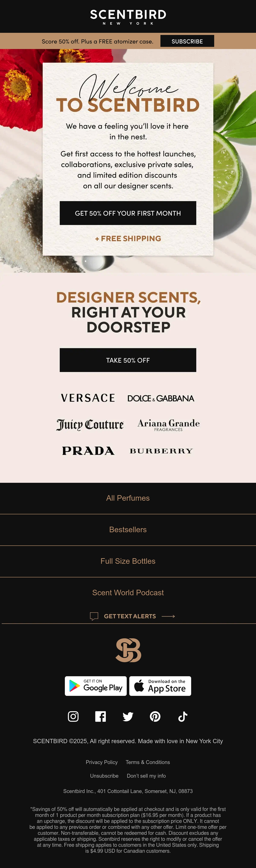Open the Scent World Podcast link
The height and width of the screenshot is (868, 256).
pos(128,592)
